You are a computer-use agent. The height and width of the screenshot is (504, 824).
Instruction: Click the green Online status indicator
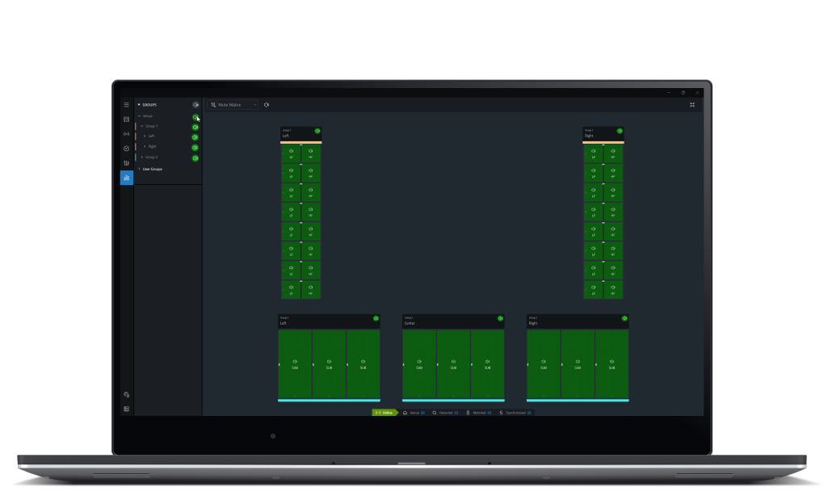click(x=385, y=413)
